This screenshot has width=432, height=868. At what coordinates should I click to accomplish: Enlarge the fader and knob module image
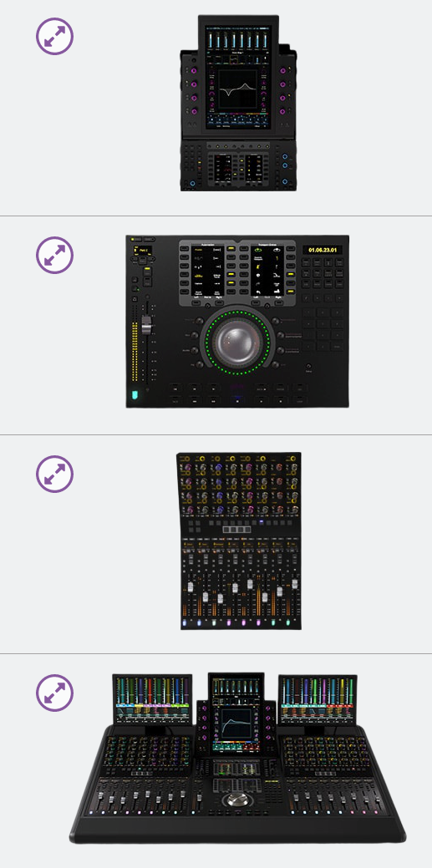coord(55,474)
